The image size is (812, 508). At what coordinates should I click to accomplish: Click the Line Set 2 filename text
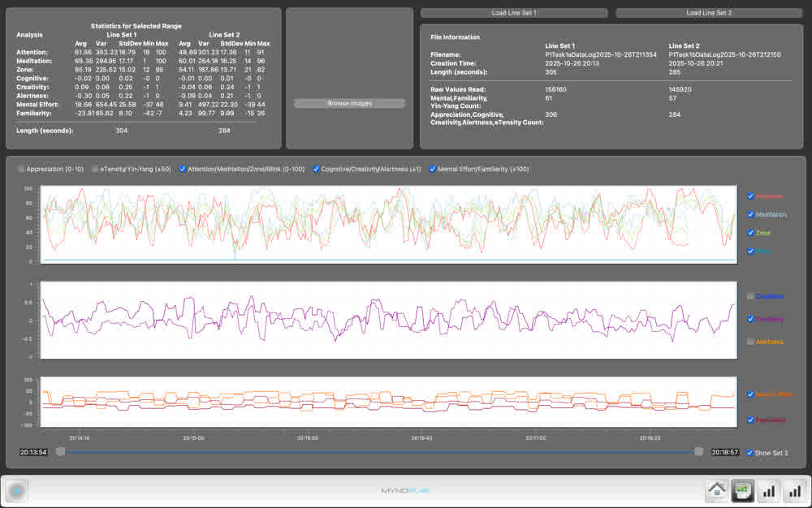724,54
